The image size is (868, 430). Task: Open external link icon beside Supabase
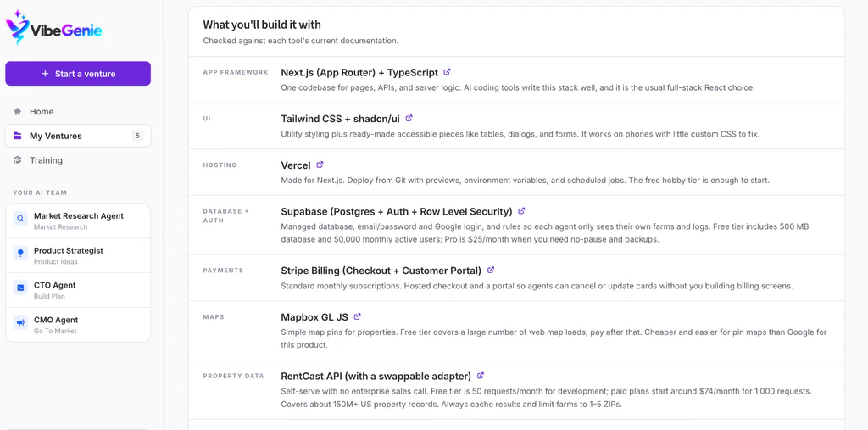pos(521,211)
